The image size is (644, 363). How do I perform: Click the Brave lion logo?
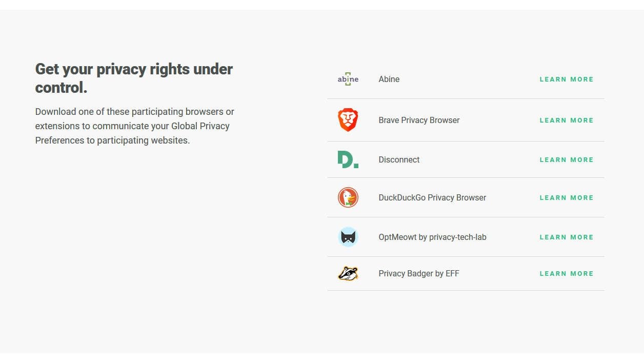pyautogui.click(x=348, y=120)
